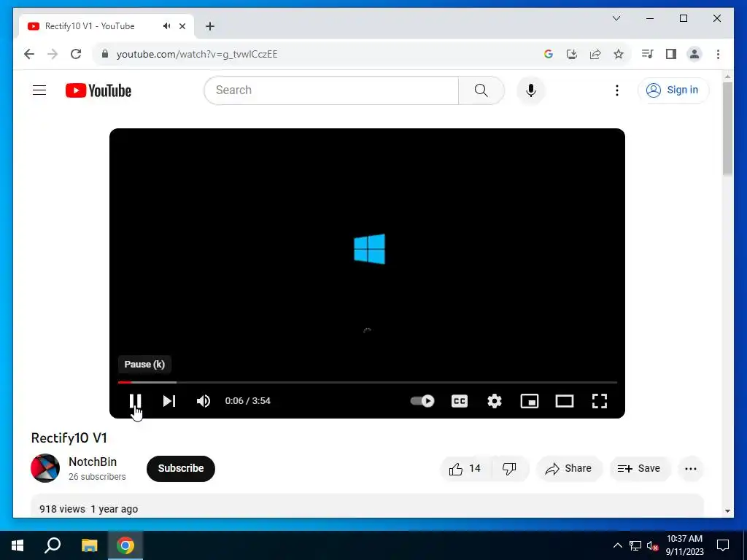This screenshot has height=560, width=747.
Task: Open a new browser tab
Action: (x=209, y=26)
